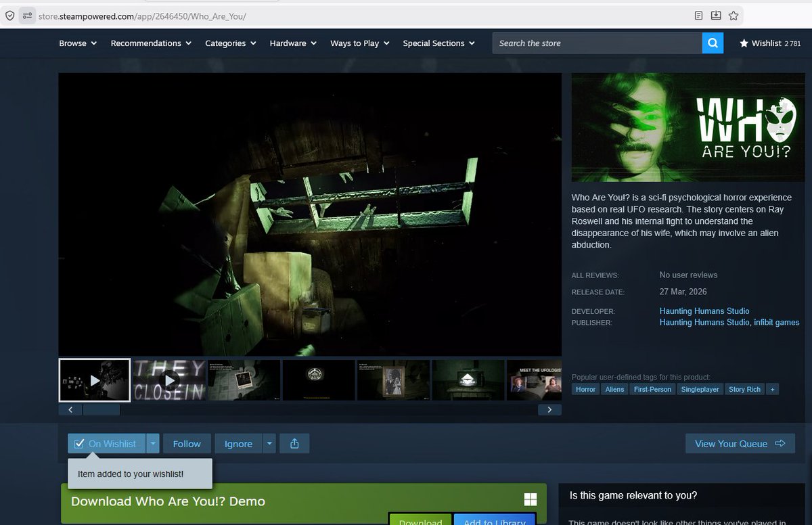The height and width of the screenshot is (525, 812).
Task: Click the Ignore button
Action: (238, 444)
